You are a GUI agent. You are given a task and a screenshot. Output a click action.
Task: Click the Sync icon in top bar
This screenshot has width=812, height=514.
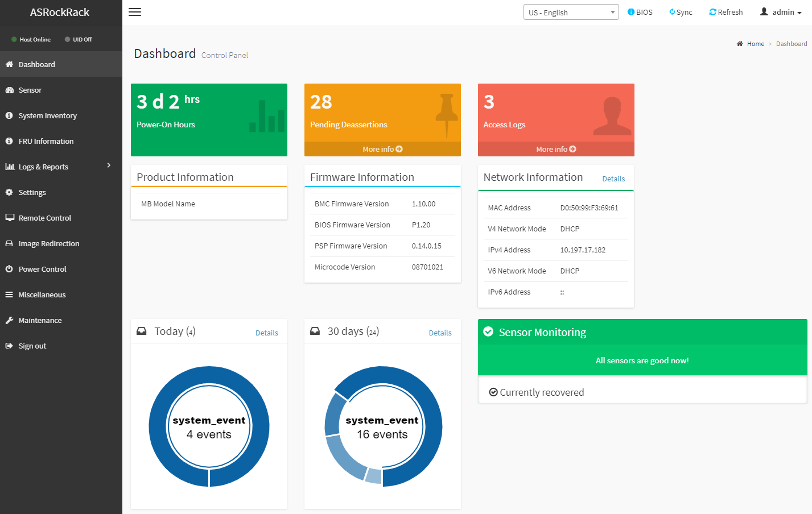tap(672, 12)
